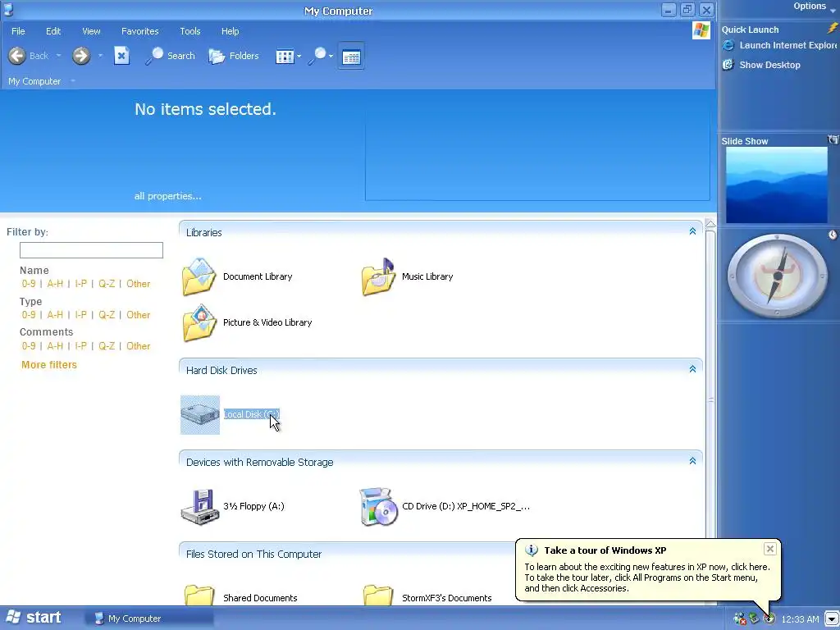Screen dimensions: 840x630
Task: Click the Views grid icon in toolbar
Action: coord(285,57)
